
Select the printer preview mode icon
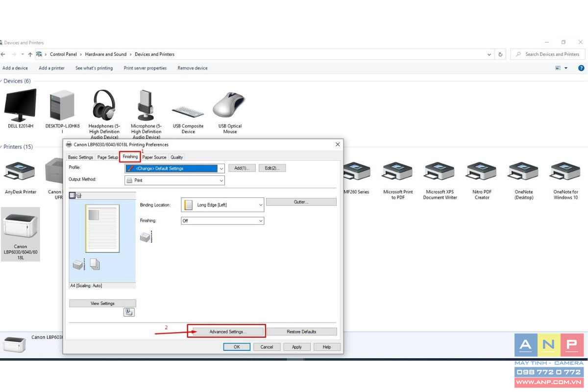tap(78, 195)
